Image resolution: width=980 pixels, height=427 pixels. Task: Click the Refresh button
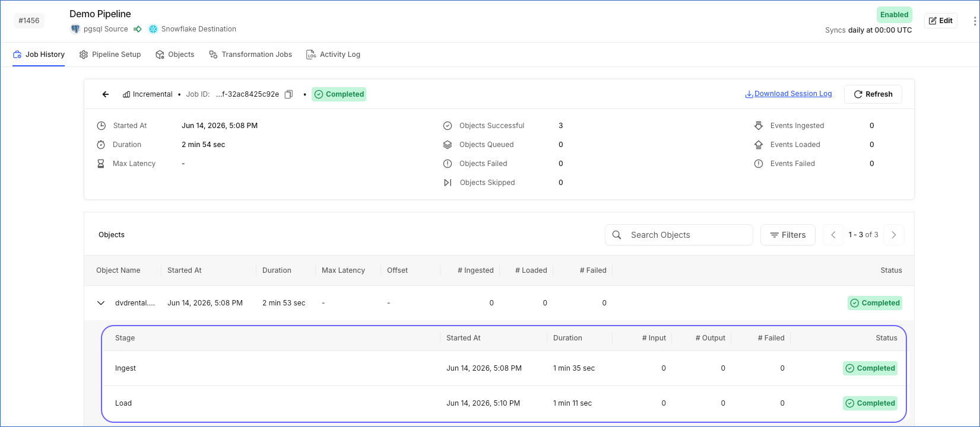click(873, 94)
